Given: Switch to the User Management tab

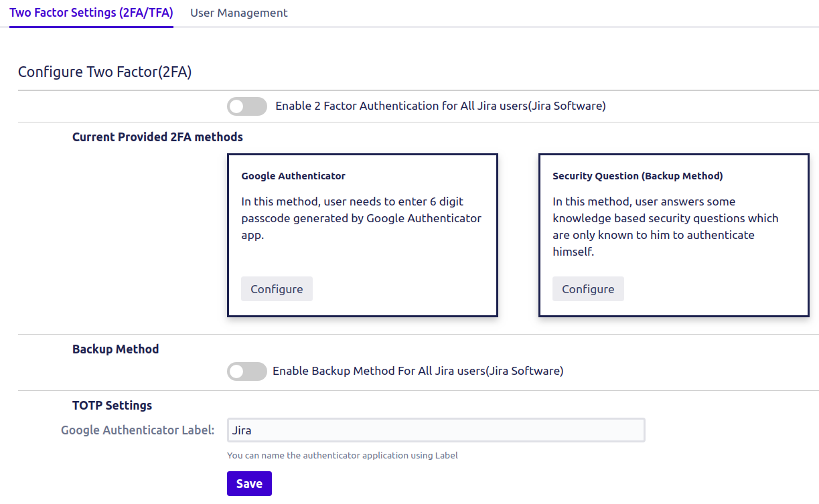Looking at the screenshot, I should coord(239,13).
